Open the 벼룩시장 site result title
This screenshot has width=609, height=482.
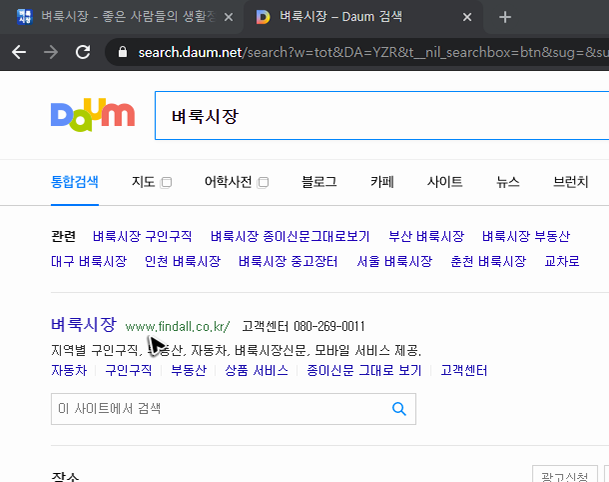point(84,324)
